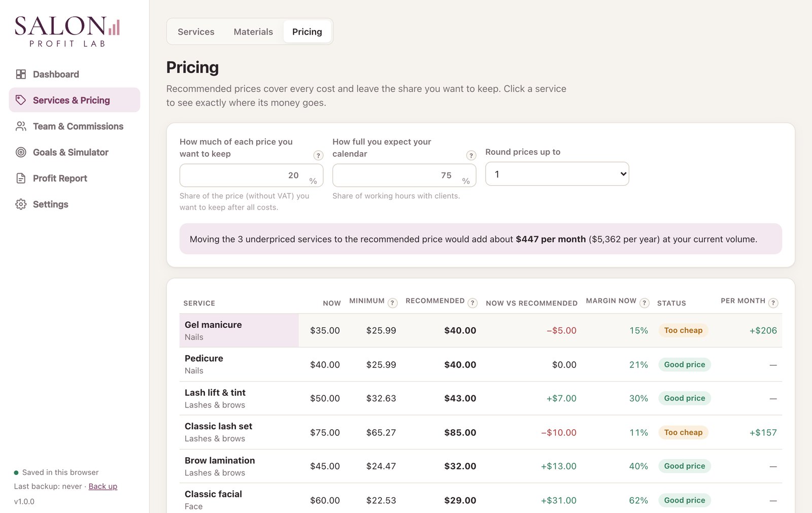Screen dimensions: 812x513
Task: Click the Team & Commissions people icon
Action: click(x=21, y=126)
